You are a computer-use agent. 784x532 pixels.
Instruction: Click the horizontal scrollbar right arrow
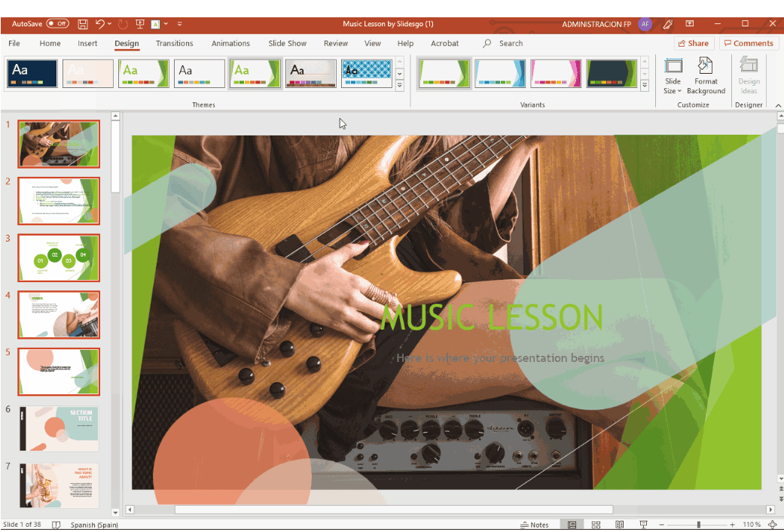[770, 509]
